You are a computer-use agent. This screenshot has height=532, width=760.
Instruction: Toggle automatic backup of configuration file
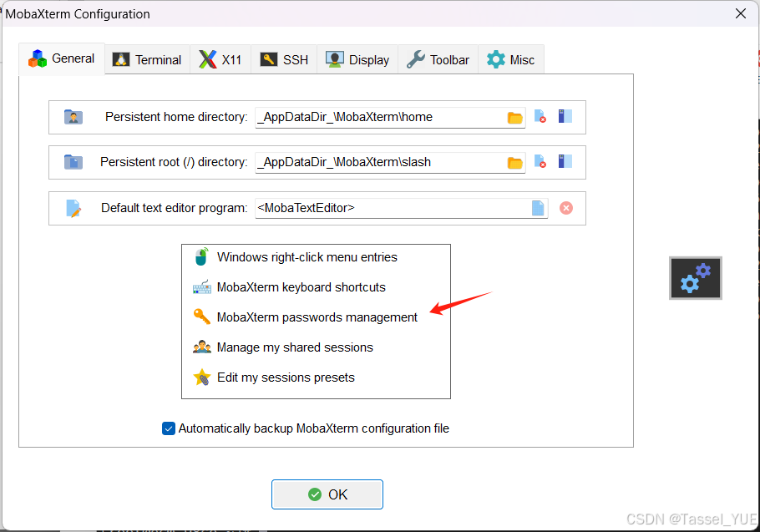[x=168, y=428]
